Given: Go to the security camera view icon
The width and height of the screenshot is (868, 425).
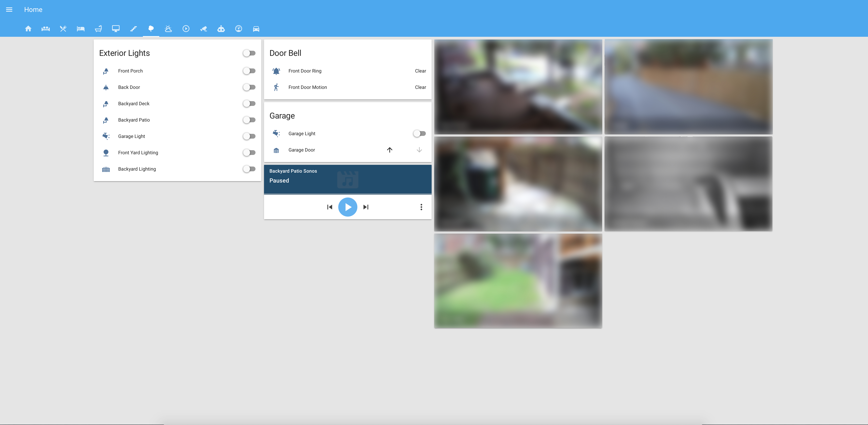Looking at the screenshot, I should (x=204, y=29).
